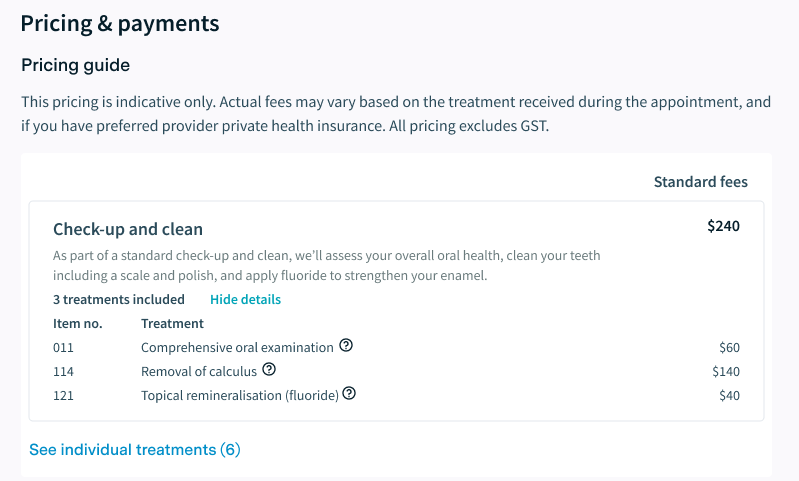The height and width of the screenshot is (481, 799).
Task: Open See individual treatments (6) link
Action: point(135,450)
